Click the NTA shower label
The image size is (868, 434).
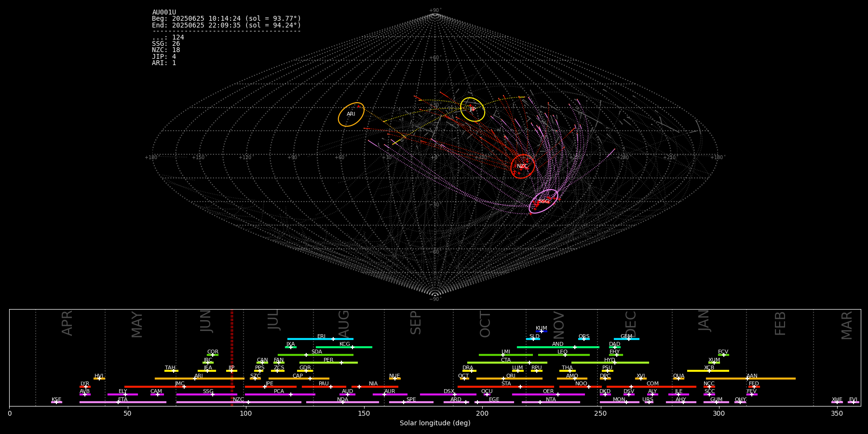(x=551, y=400)
